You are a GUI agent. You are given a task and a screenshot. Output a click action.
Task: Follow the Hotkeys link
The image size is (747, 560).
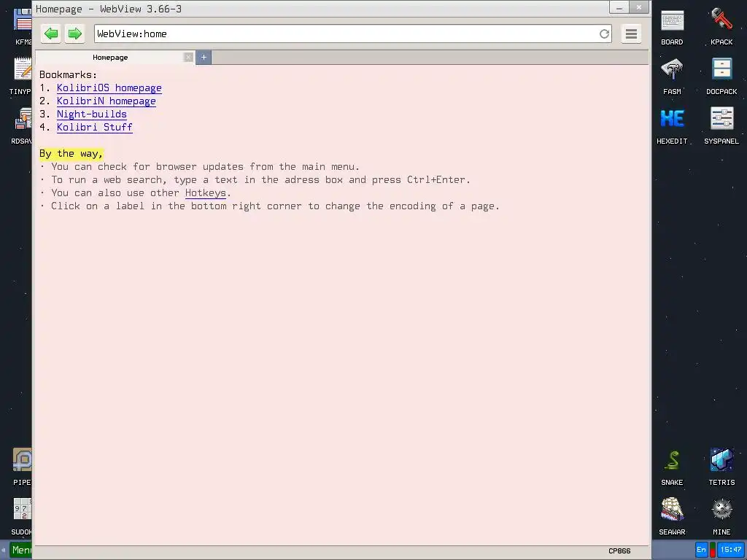(205, 192)
